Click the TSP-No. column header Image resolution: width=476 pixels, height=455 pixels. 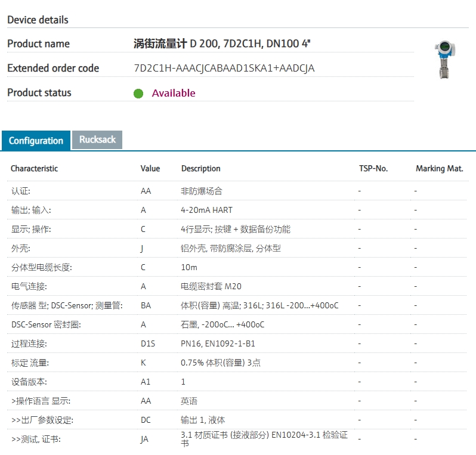pyautogui.click(x=373, y=169)
